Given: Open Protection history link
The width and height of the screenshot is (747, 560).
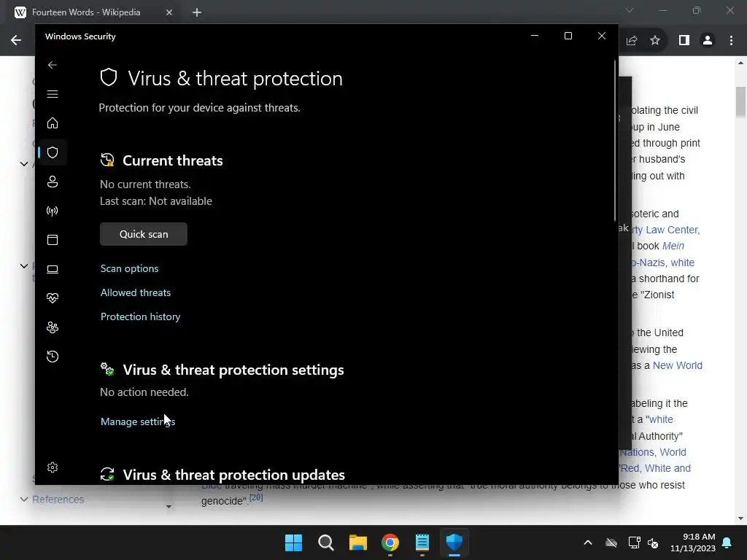Looking at the screenshot, I should pyautogui.click(x=141, y=316).
